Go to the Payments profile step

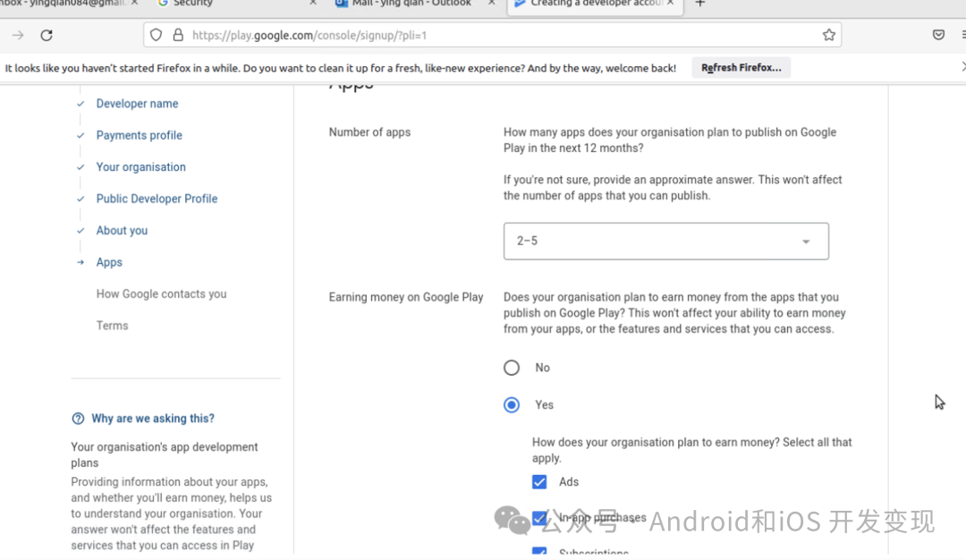click(x=140, y=135)
